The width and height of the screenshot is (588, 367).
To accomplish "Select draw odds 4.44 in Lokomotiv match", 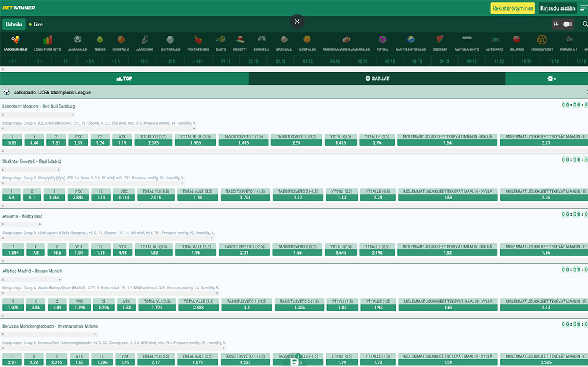I will tap(34, 139).
